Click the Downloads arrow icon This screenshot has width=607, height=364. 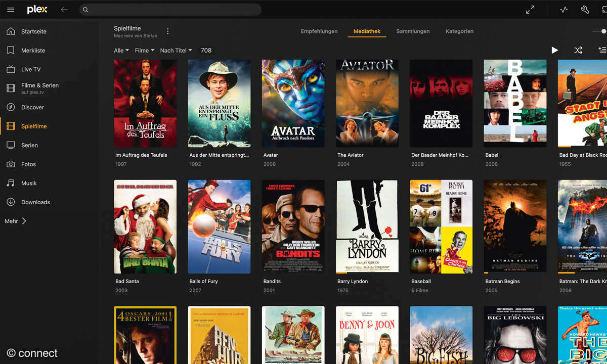(x=11, y=202)
